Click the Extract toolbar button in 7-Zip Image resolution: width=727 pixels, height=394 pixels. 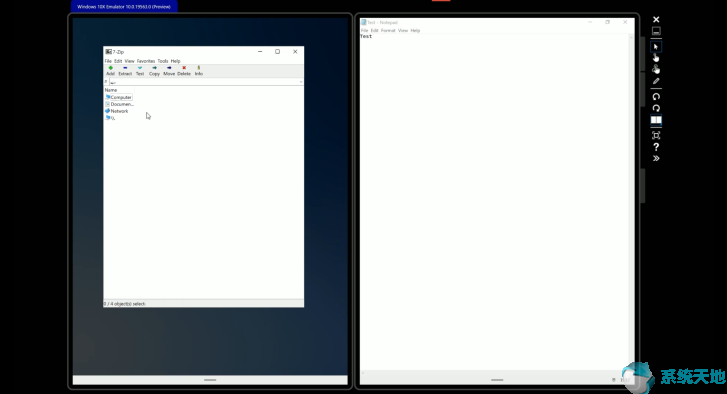[x=125, y=70]
